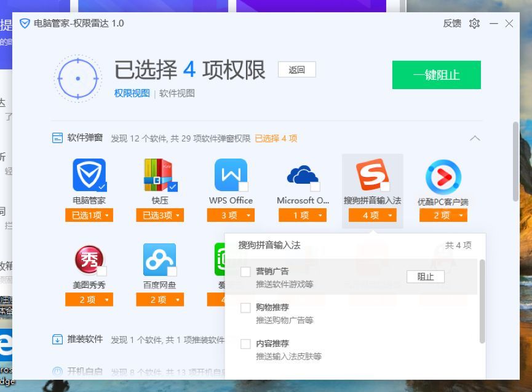Toggle checkmark on 快压 icon
The width and height of the screenshot is (532, 392).
pos(173,187)
